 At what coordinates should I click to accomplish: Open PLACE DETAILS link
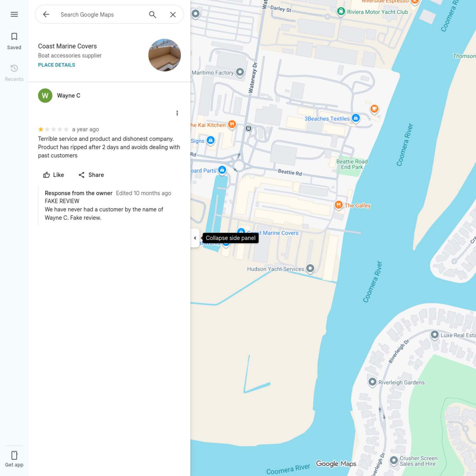(x=57, y=65)
